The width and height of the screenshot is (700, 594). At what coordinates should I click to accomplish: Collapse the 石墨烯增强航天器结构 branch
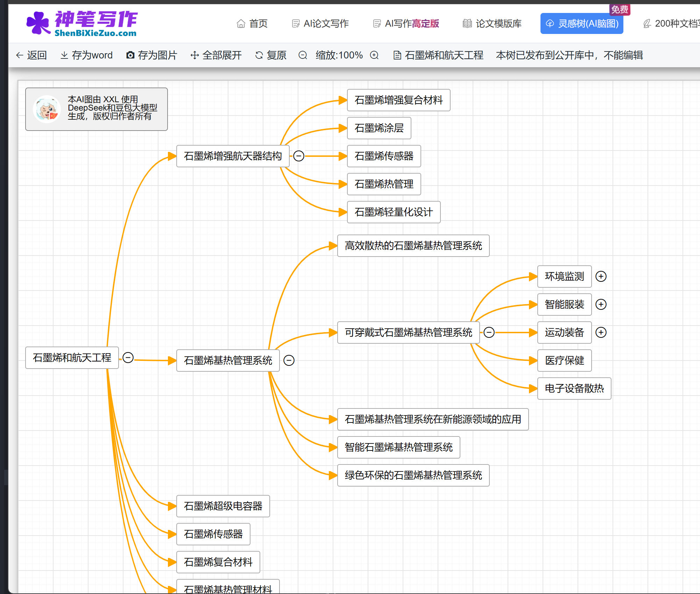[x=298, y=156]
